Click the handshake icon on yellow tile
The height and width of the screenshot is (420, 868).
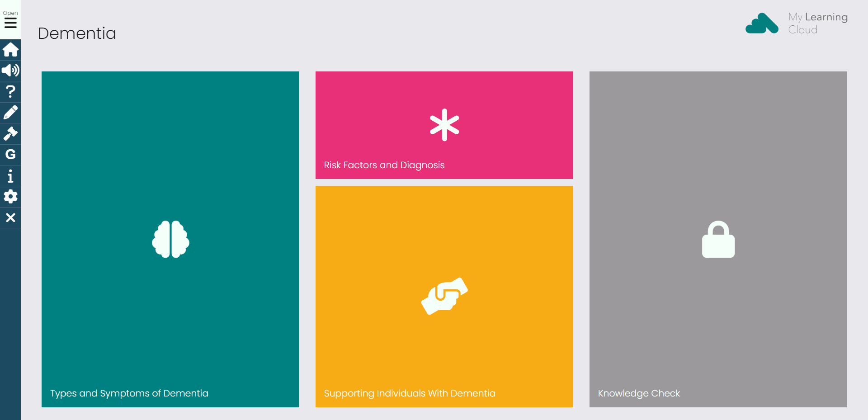[444, 296]
